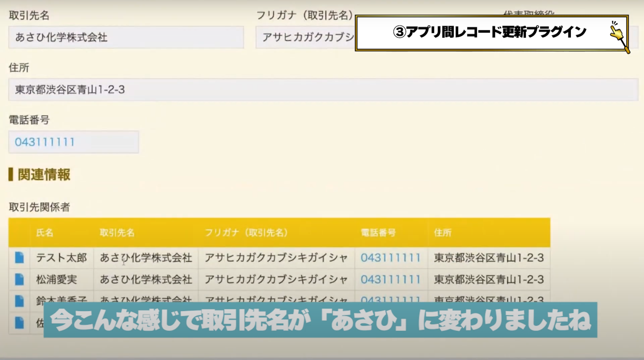This screenshot has height=360, width=644.
Task: Click the 住所 field 東京都渋谷区青山1-2-3
Action: coord(323,89)
